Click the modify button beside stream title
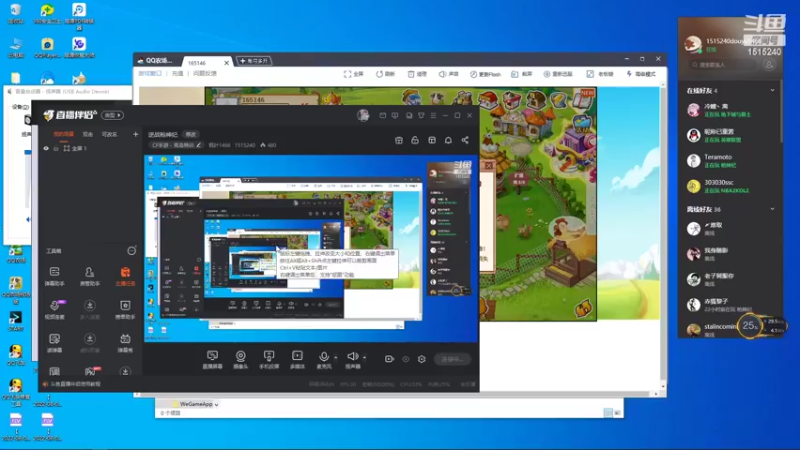Viewport: 800px width, 450px height. pyautogui.click(x=191, y=134)
